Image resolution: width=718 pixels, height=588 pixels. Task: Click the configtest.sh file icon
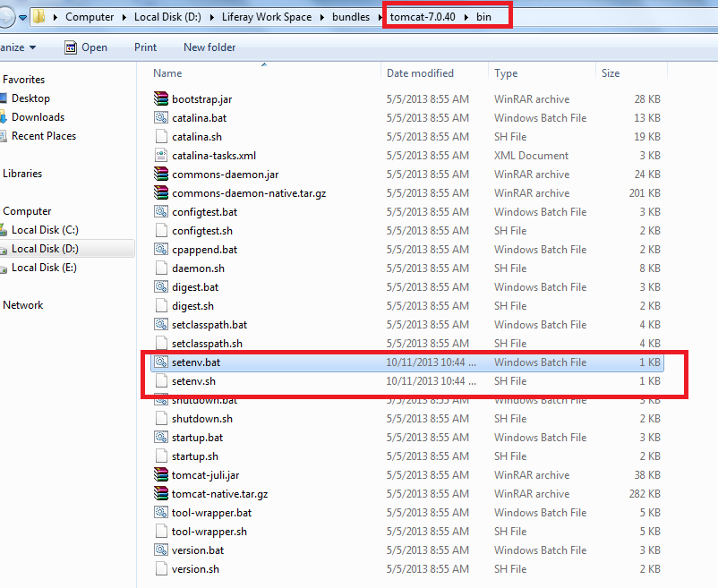161,230
